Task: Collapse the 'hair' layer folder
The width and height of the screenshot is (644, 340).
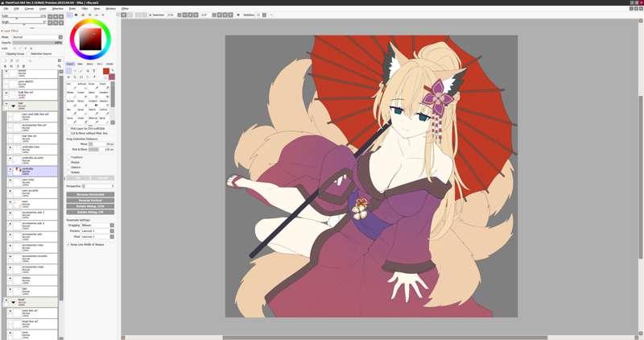Action: [x=13, y=106]
